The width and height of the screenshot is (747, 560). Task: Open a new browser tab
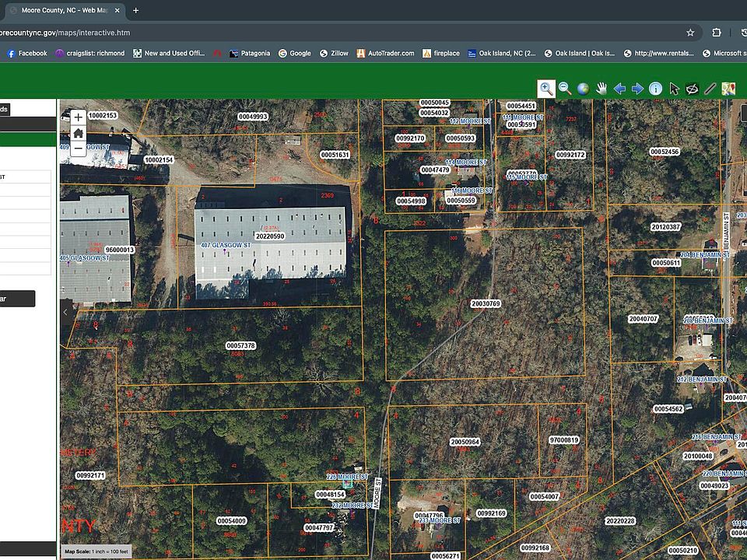135,10
